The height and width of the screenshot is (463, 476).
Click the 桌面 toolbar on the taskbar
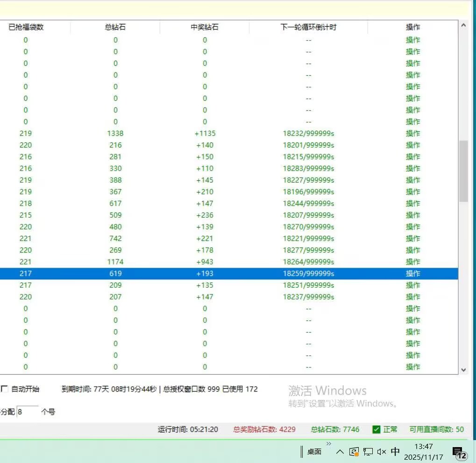pyautogui.click(x=314, y=451)
